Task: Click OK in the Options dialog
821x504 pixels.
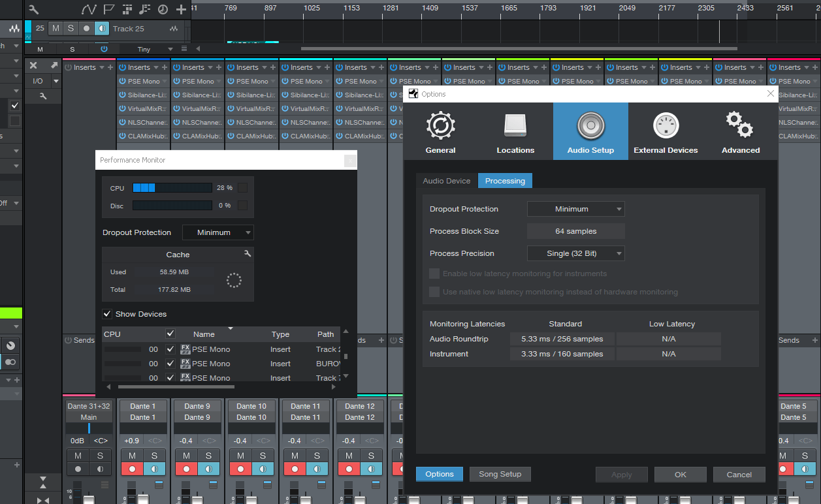Action: pyautogui.click(x=681, y=475)
